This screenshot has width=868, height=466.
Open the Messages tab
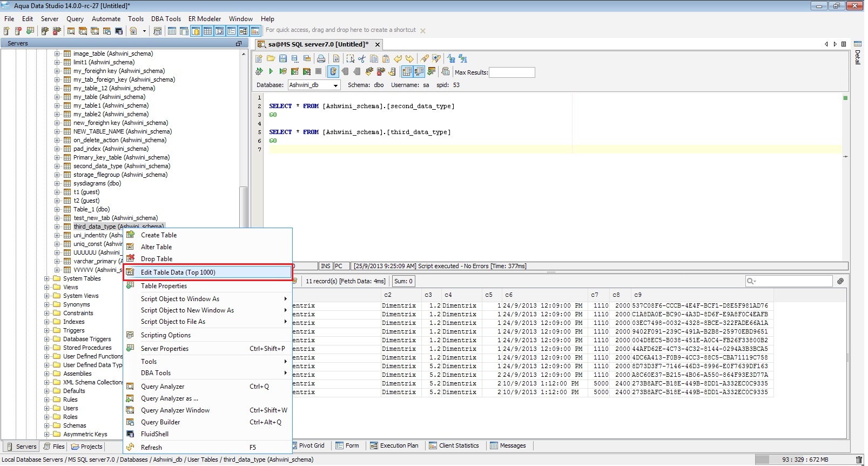(x=508, y=446)
